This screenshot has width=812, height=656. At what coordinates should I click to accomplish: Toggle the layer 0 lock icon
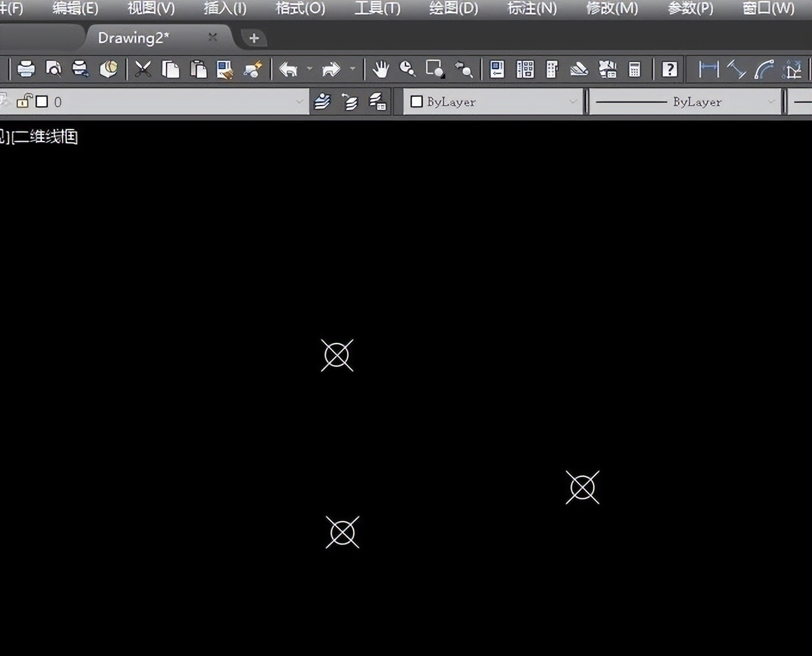pos(24,101)
